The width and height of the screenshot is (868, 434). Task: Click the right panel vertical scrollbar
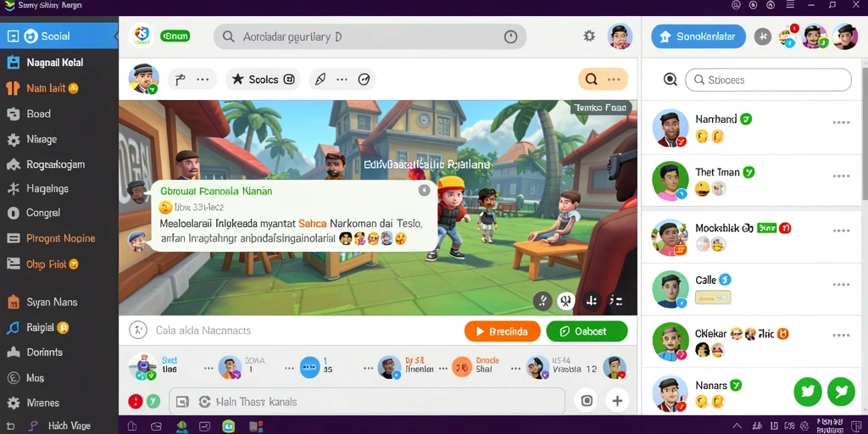[x=864, y=129]
